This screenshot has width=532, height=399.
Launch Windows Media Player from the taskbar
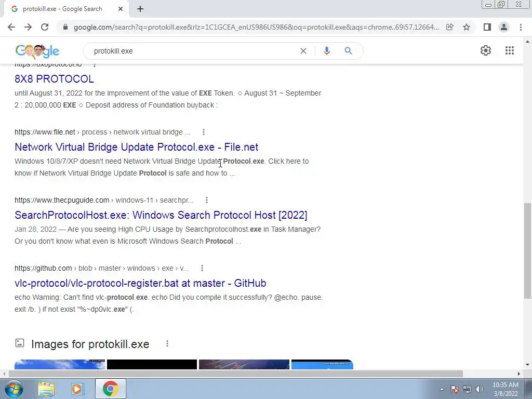(x=77, y=389)
